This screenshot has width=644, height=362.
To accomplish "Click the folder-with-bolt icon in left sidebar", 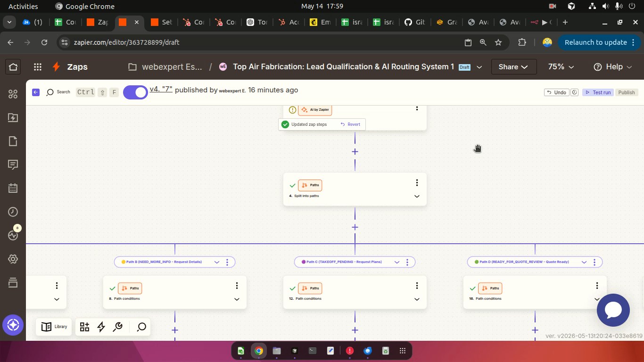I will click(13, 118).
